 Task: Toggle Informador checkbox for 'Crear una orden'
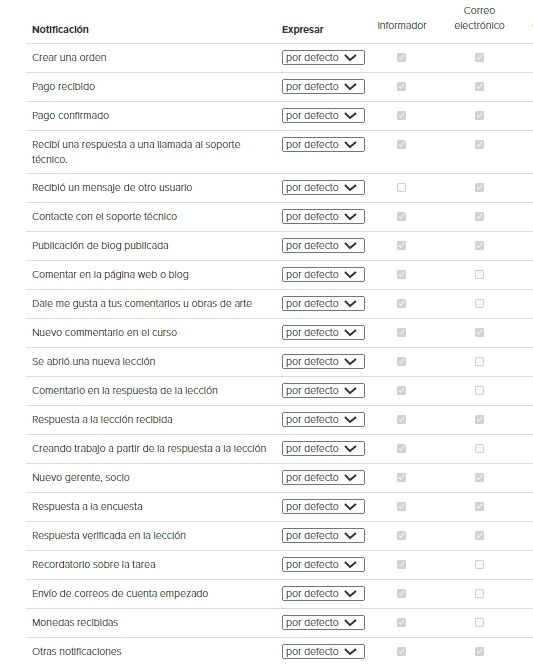(x=401, y=57)
